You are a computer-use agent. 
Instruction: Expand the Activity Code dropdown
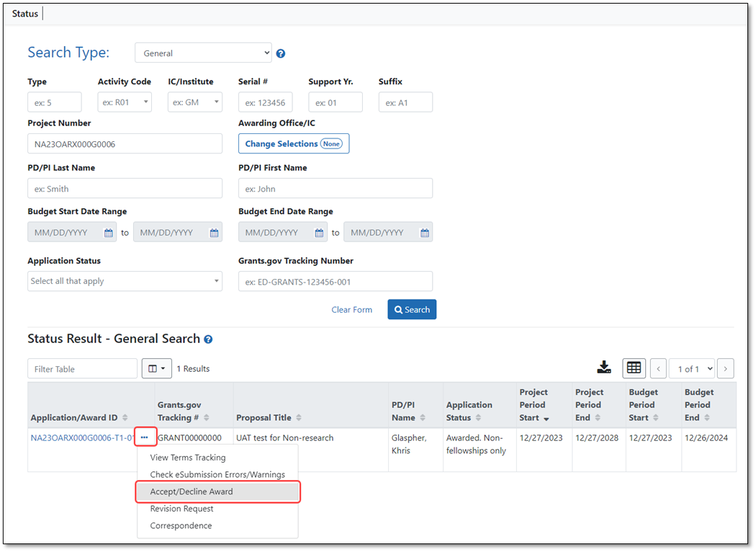[125, 102]
